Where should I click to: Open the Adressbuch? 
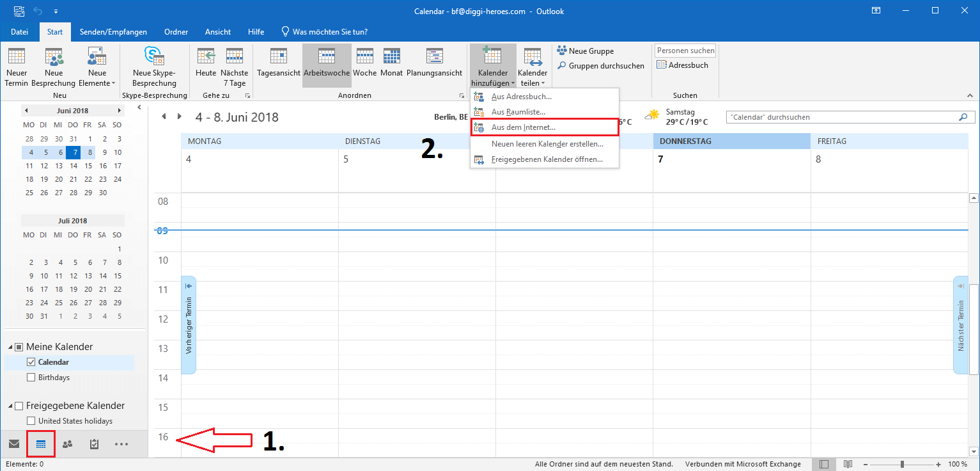point(683,65)
